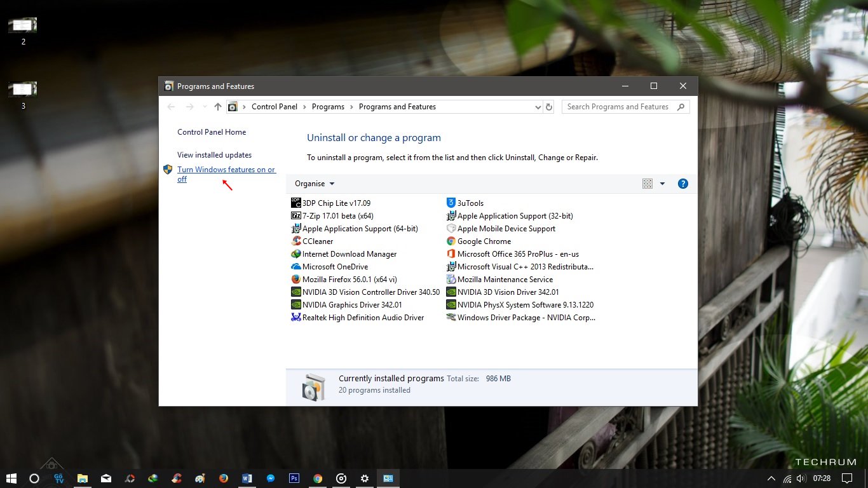Select NVIDIA 3D Vision Controller Driver 340.50

point(365,292)
